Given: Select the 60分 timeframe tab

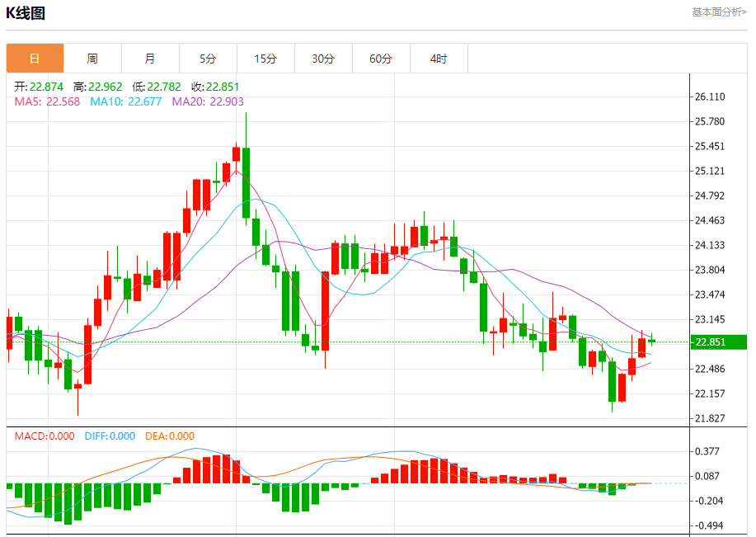Looking at the screenshot, I should click(x=381, y=59).
